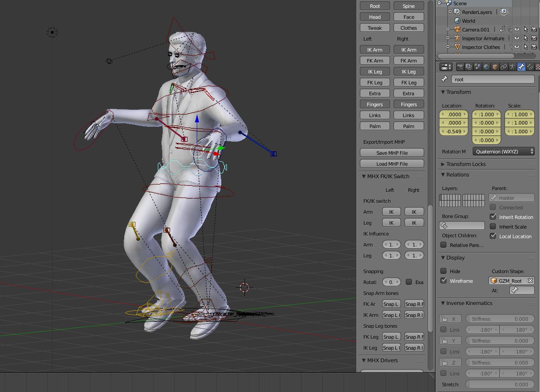540x392 pixels.
Task: Toggle visibility eye of Camera.001
Action: (517, 29)
